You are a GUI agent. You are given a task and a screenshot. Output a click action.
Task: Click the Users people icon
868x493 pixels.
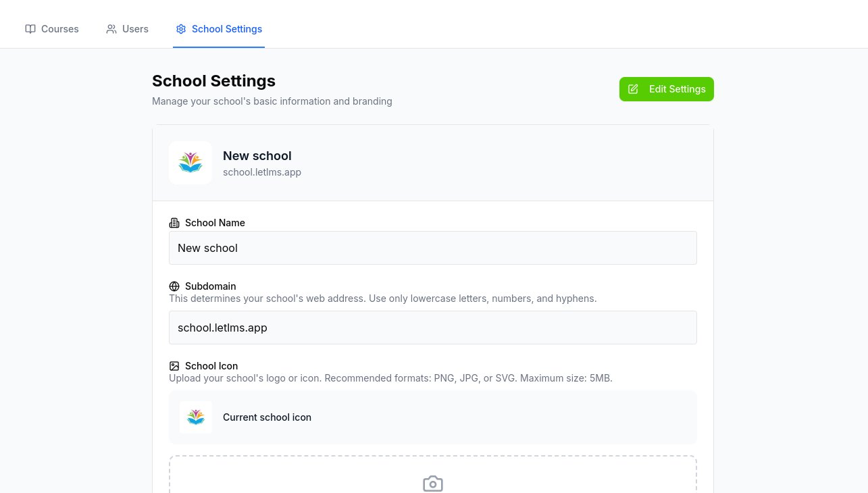click(x=110, y=29)
